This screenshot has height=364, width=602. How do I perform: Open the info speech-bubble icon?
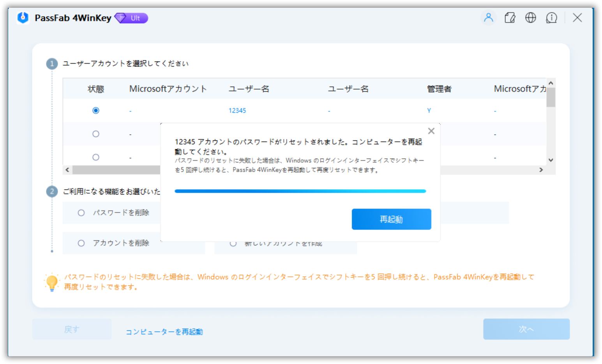[551, 18]
